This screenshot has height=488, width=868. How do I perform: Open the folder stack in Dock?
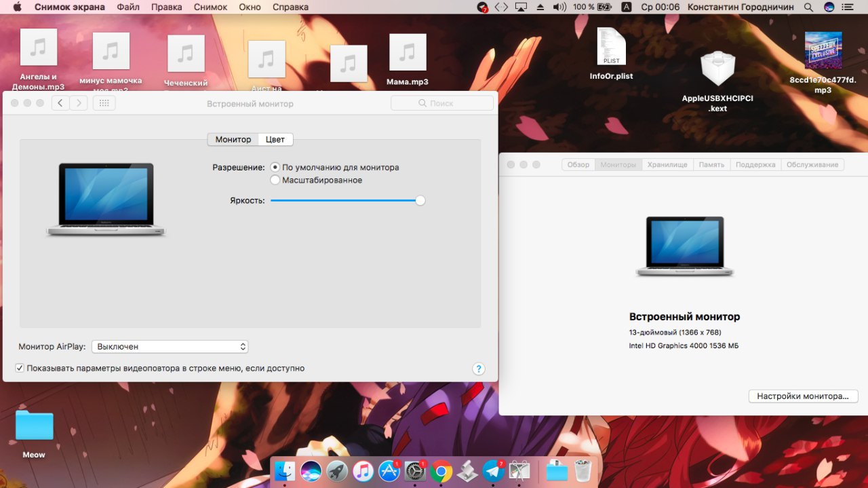click(x=557, y=470)
